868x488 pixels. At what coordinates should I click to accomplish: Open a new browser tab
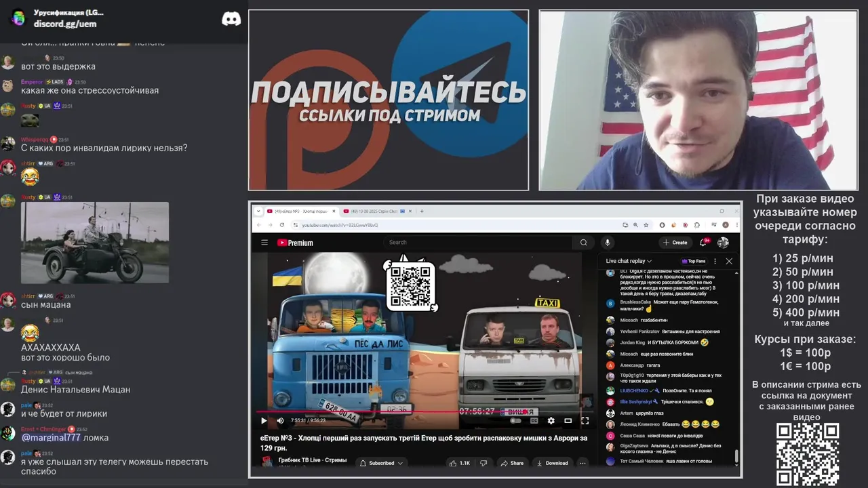tap(422, 211)
